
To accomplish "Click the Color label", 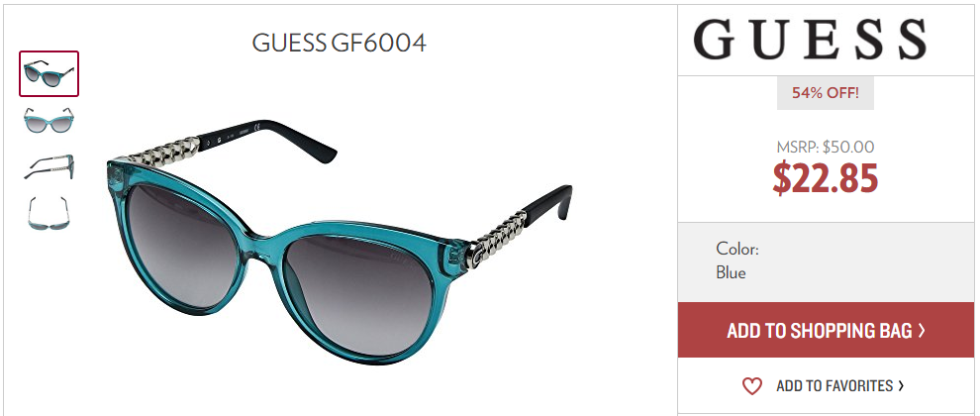I will pos(737,249).
